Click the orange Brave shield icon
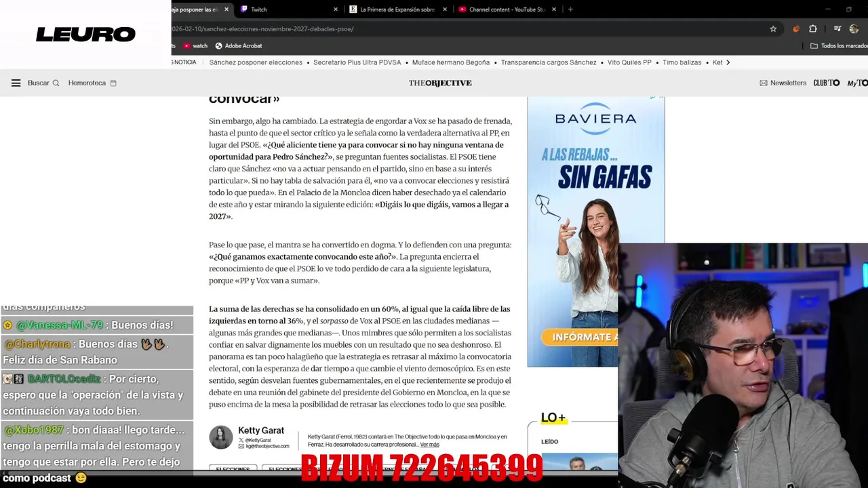868x488 pixels. (796, 29)
